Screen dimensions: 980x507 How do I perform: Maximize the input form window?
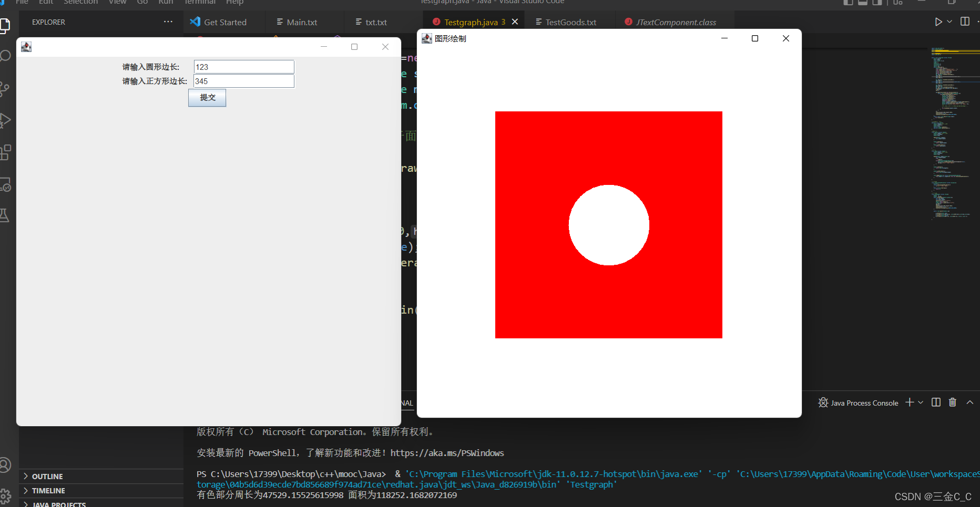(x=354, y=47)
